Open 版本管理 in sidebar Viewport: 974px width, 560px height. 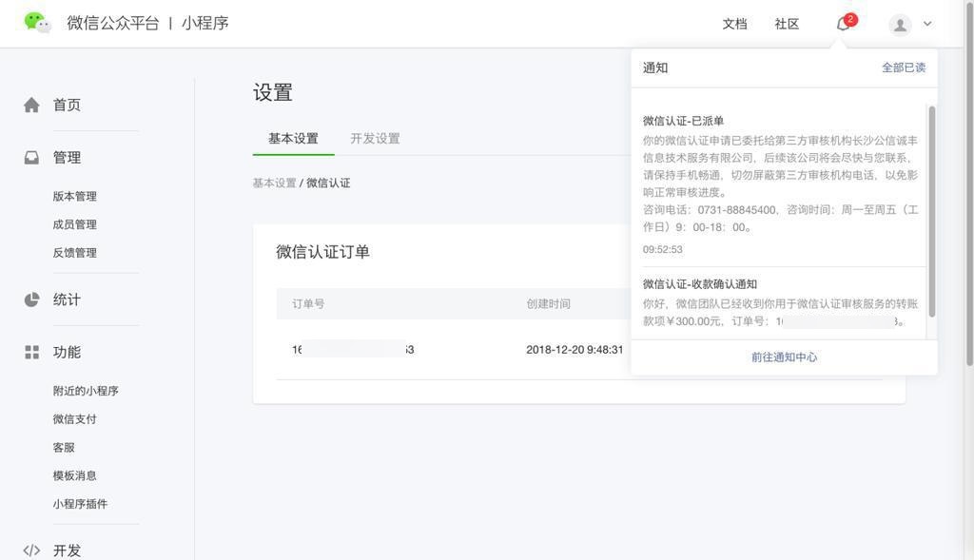coord(74,196)
